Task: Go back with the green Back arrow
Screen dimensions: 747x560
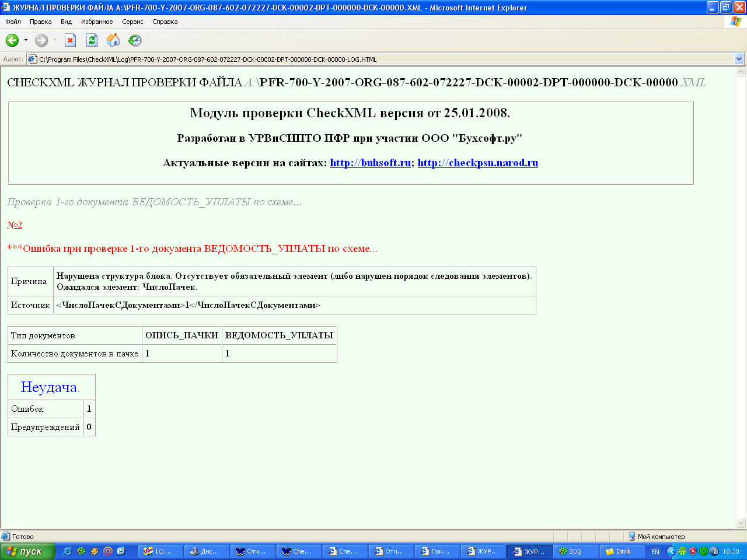Action: (12, 40)
